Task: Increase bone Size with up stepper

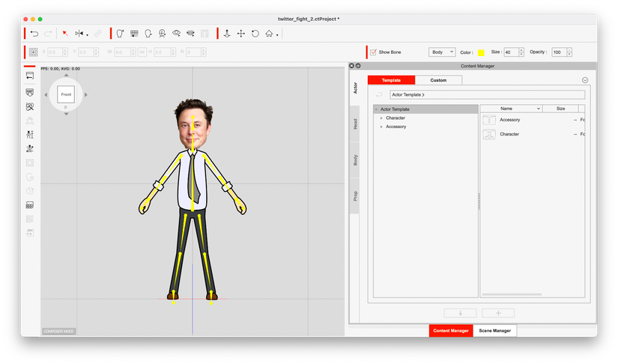Action: [521, 50]
